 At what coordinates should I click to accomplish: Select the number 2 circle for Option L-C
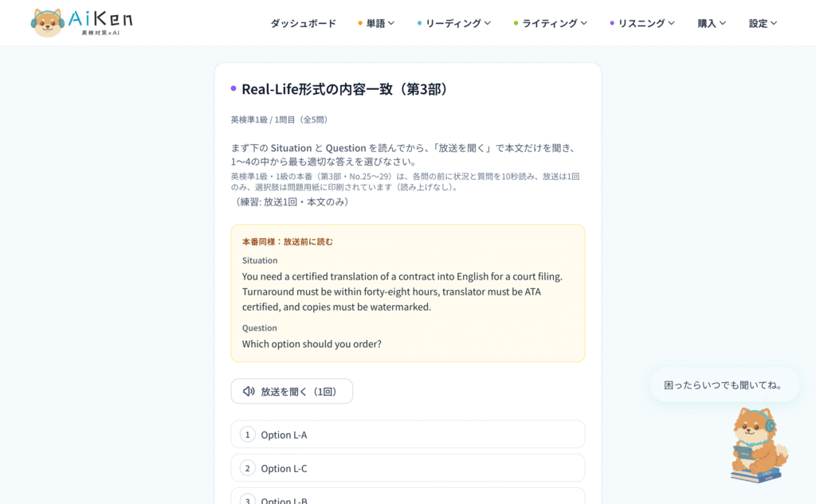coord(247,468)
